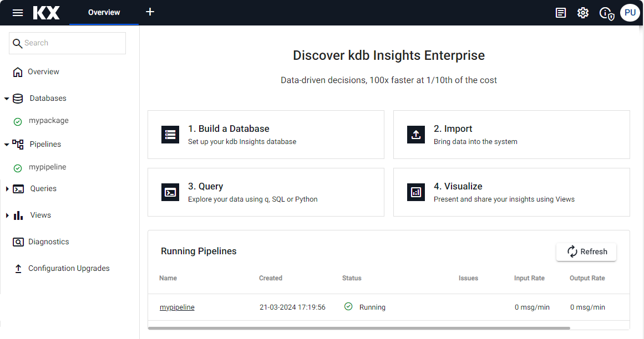Click the Build a Database card icon
This screenshot has width=644, height=339.
coord(170,135)
